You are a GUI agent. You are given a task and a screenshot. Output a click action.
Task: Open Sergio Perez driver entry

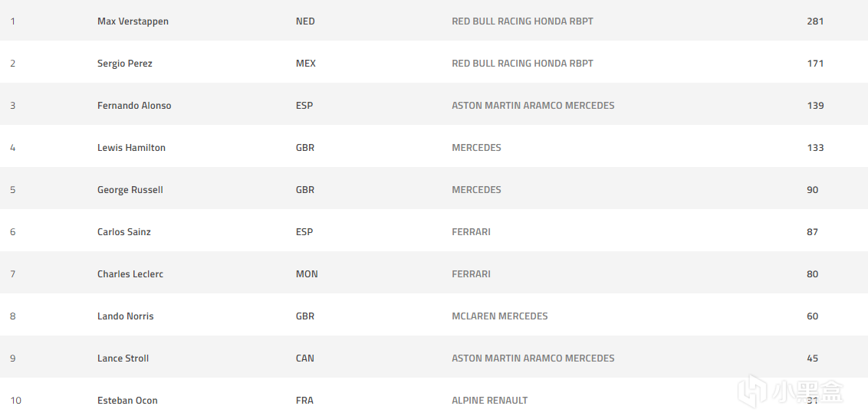(x=124, y=64)
